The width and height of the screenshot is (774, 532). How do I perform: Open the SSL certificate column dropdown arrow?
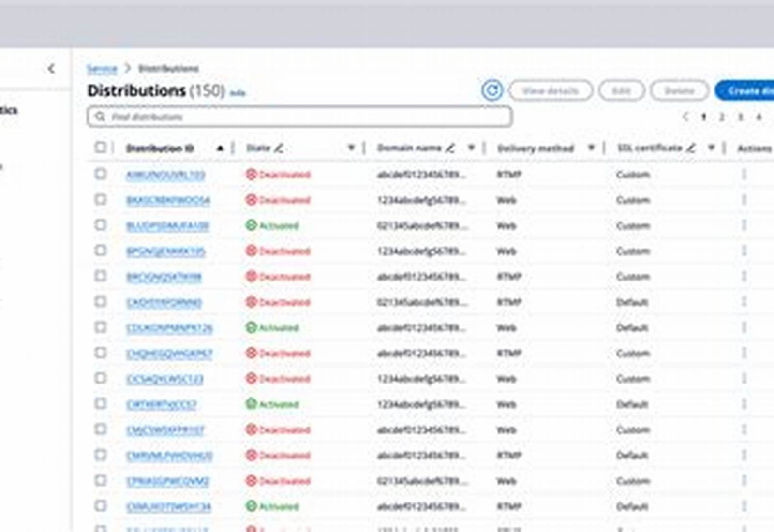pos(711,148)
